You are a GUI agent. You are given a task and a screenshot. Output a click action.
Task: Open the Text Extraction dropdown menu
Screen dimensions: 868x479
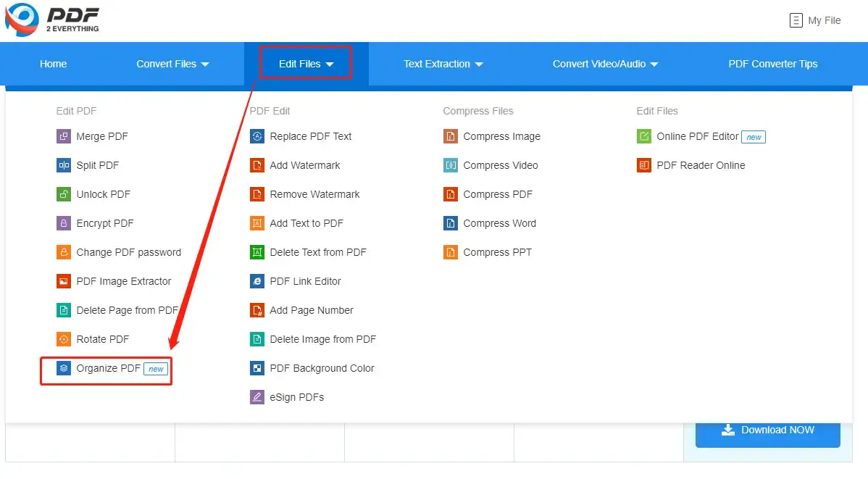coord(443,64)
